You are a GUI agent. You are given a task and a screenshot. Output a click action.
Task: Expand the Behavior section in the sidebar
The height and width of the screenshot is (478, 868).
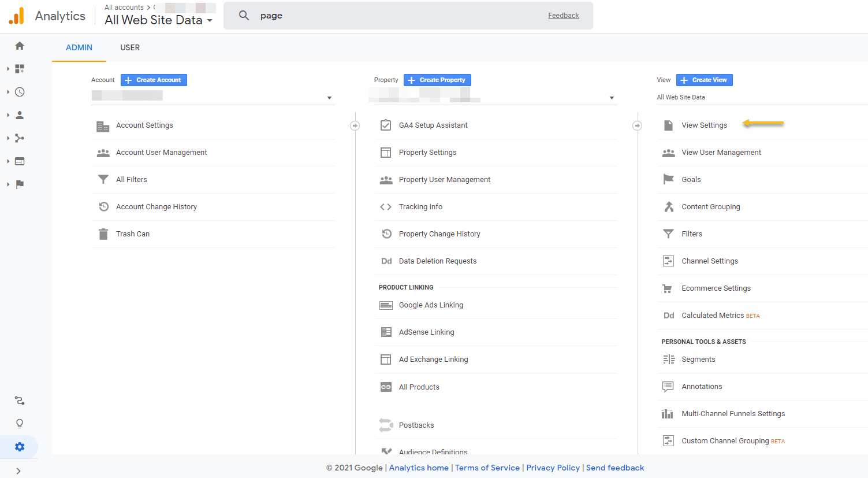(19, 161)
